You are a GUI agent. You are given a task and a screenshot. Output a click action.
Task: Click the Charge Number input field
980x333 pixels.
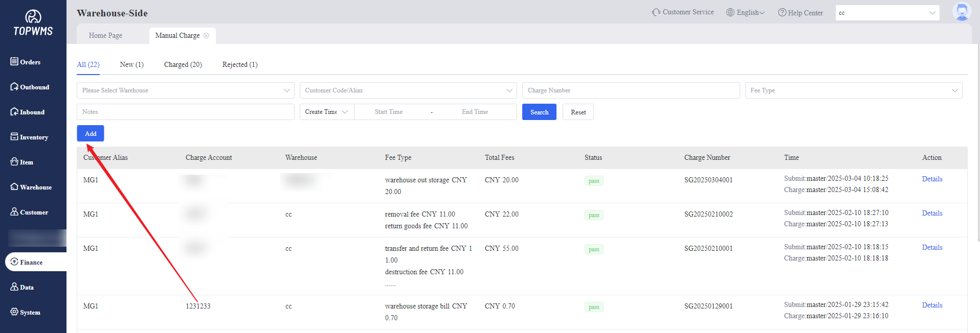[x=630, y=90]
